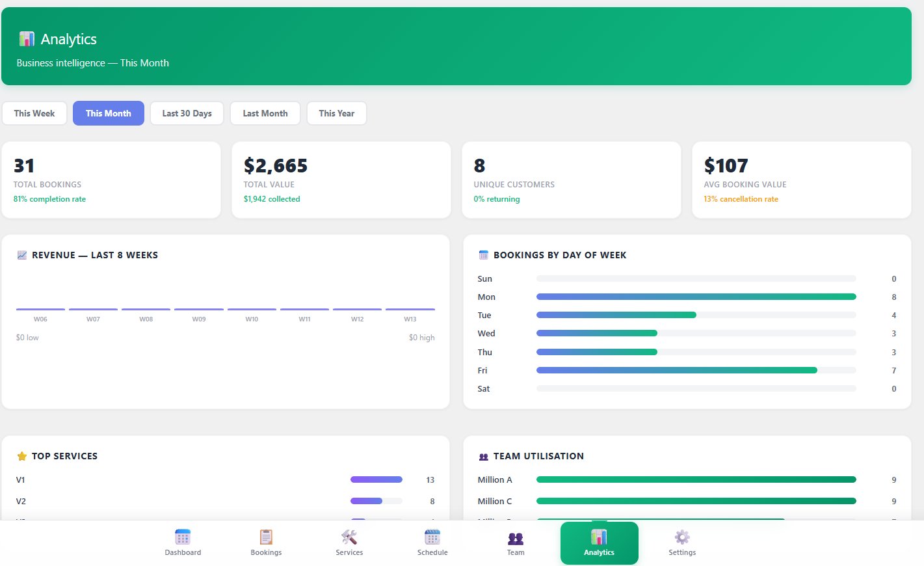
Task: Open Settings via the gear icon
Action: click(x=681, y=536)
